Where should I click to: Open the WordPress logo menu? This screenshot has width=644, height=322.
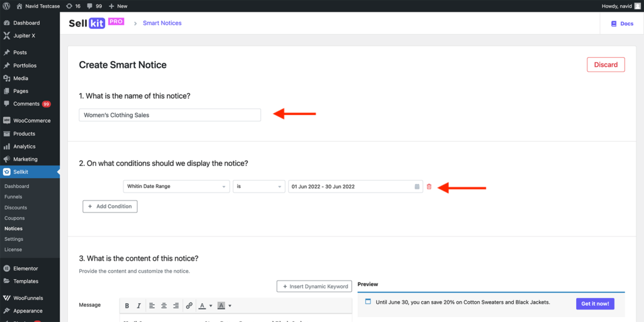coord(6,6)
